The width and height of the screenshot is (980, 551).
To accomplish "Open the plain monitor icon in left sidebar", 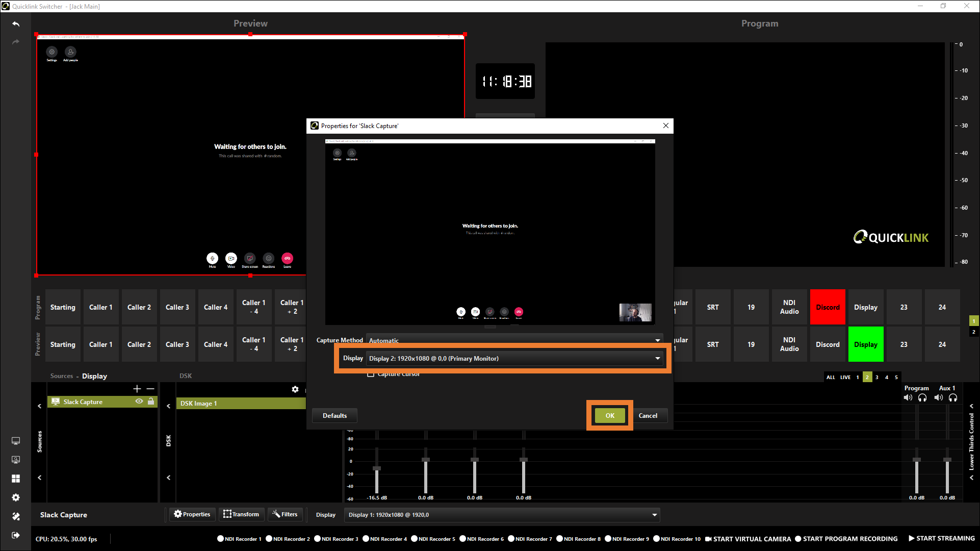I will click(16, 441).
